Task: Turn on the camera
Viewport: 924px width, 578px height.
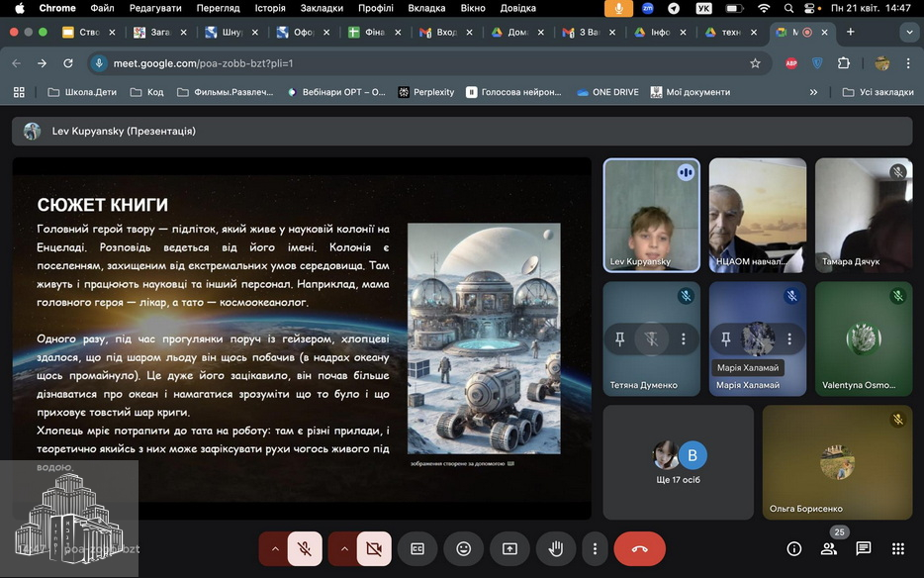Action: pyautogui.click(x=374, y=548)
